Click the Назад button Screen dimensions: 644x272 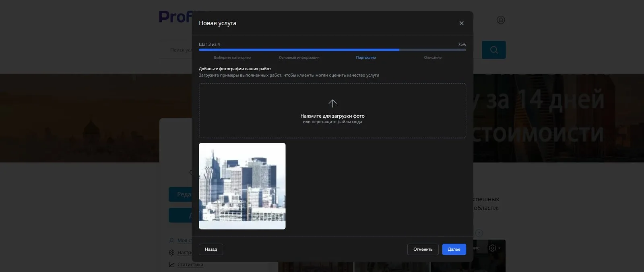(x=211, y=250)
